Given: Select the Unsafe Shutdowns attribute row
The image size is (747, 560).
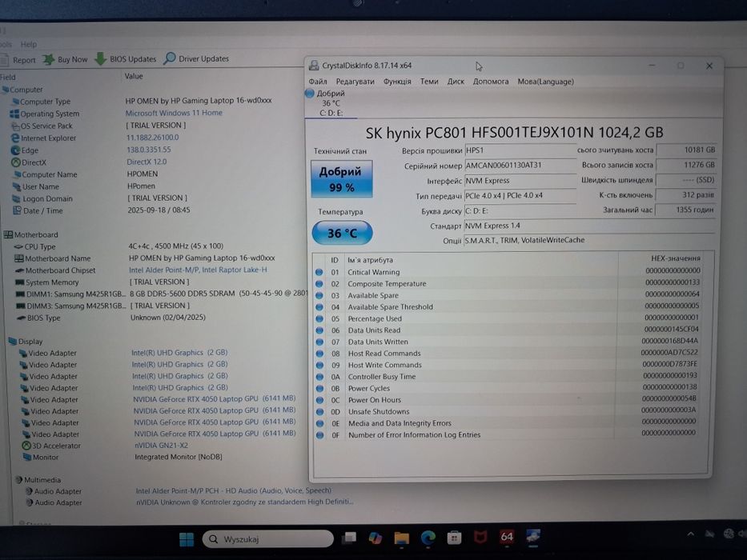Looking at the screenshot, I should coord(508,411).
